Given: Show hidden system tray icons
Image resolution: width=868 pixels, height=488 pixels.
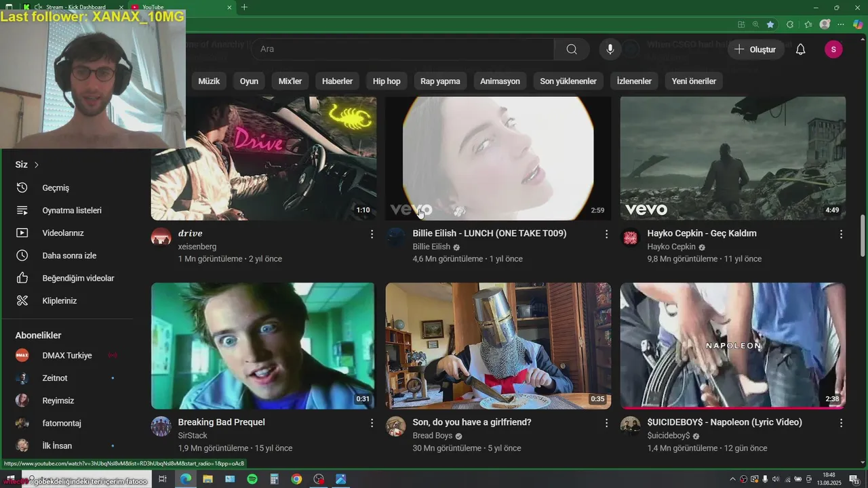Looking at the screenshot, I should click(732, 479).
